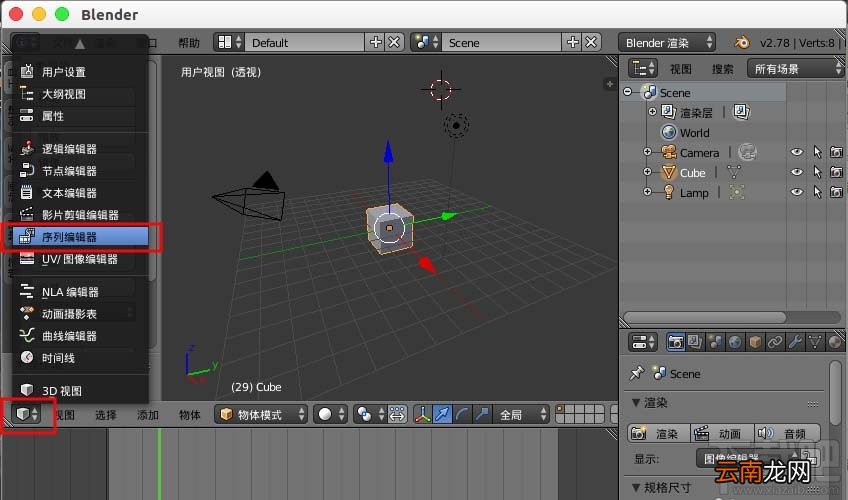Open the 所有场景 display mode dropdown

click(x=796, y=69)
